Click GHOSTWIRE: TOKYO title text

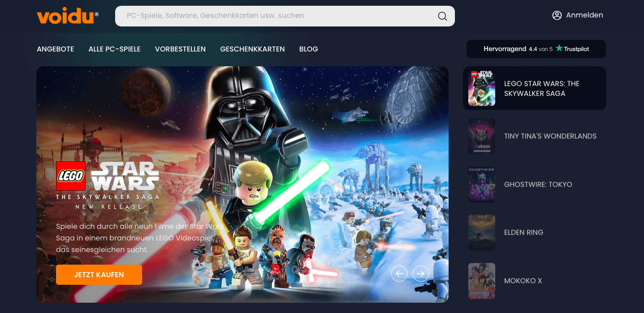538,184
